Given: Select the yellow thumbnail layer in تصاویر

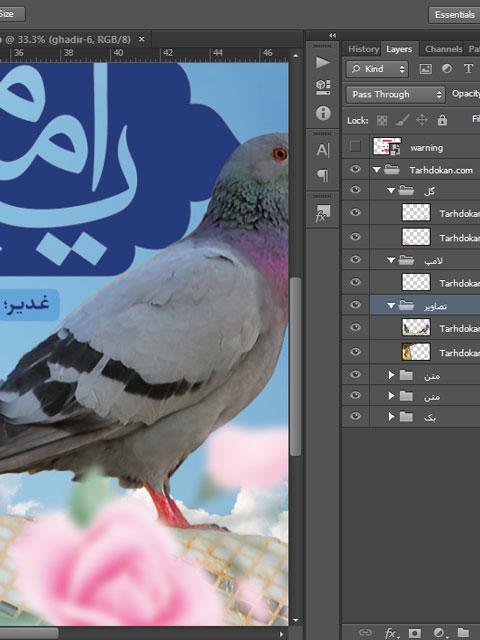Looking at the screenshot, I should pyautogui.click(x=416, y=352).
